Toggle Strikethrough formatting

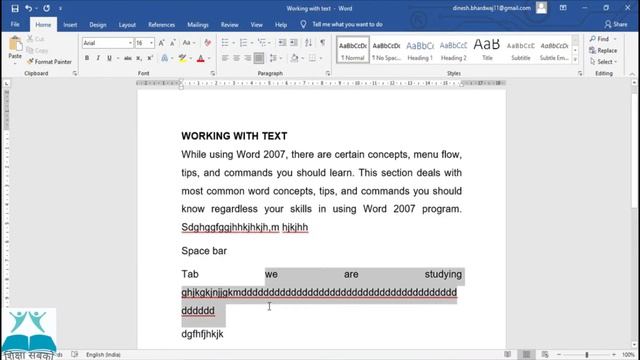[128, 58]
